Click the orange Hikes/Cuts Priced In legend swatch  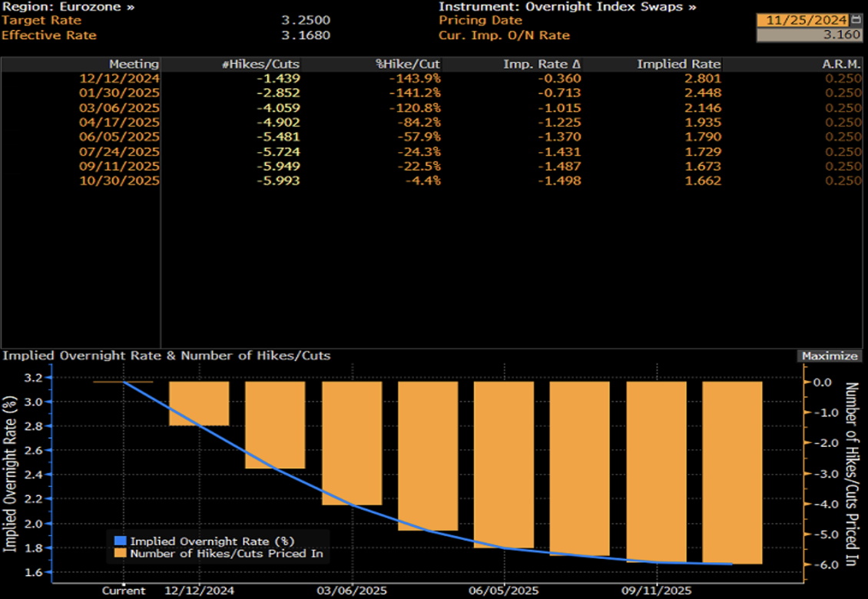[x=120, y=553]
